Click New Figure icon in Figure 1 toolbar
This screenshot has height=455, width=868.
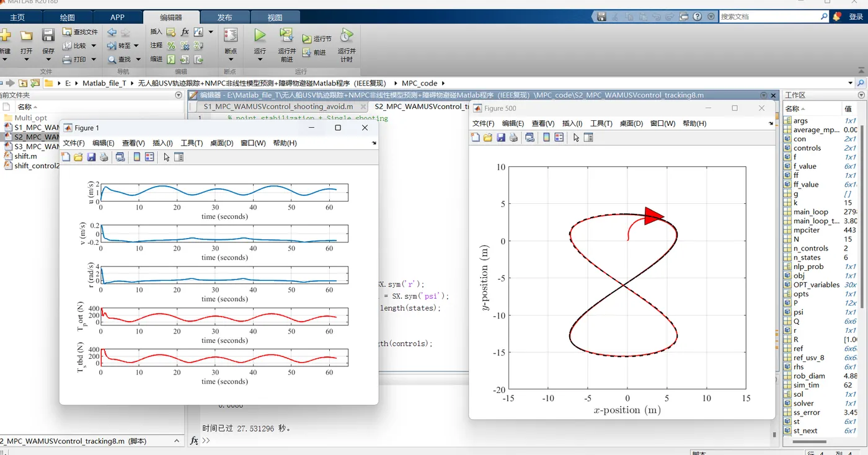[66, 157]
